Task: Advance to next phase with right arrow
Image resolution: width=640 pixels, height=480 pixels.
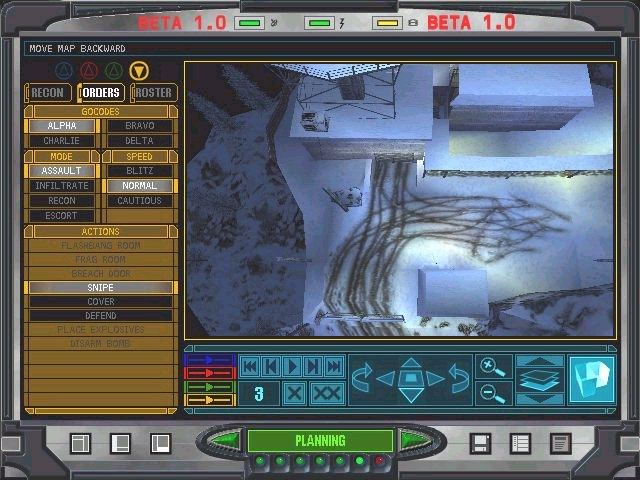Action: pos(410,440)
